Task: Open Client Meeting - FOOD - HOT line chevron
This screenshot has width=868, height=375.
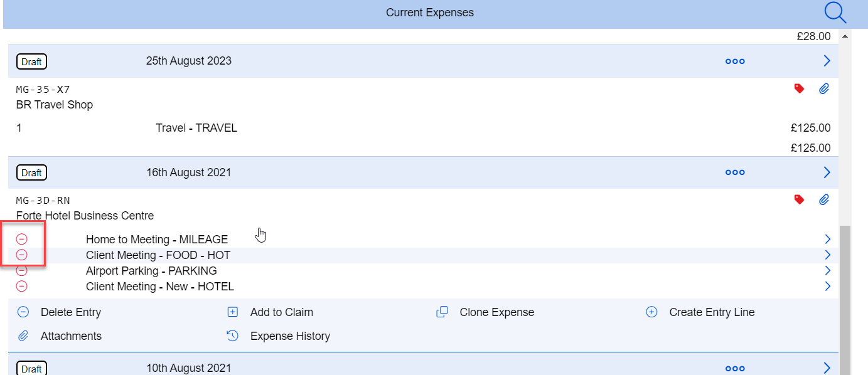Action: (828, 255)
